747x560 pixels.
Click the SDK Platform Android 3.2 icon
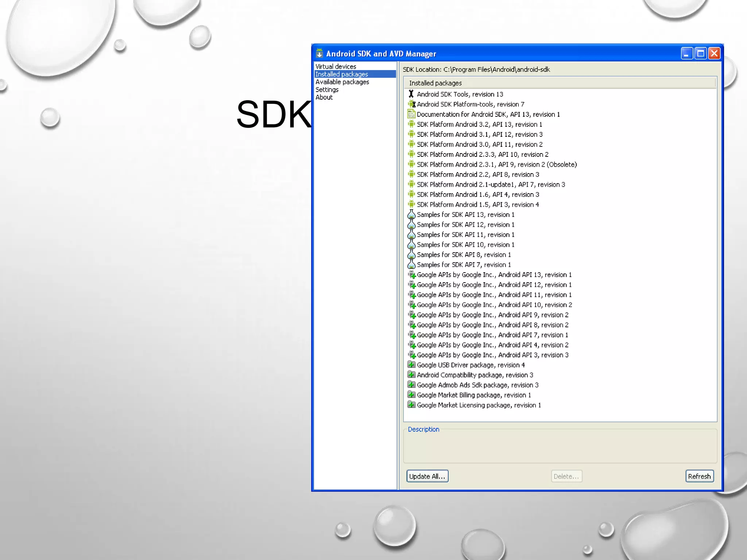point(411,124)
